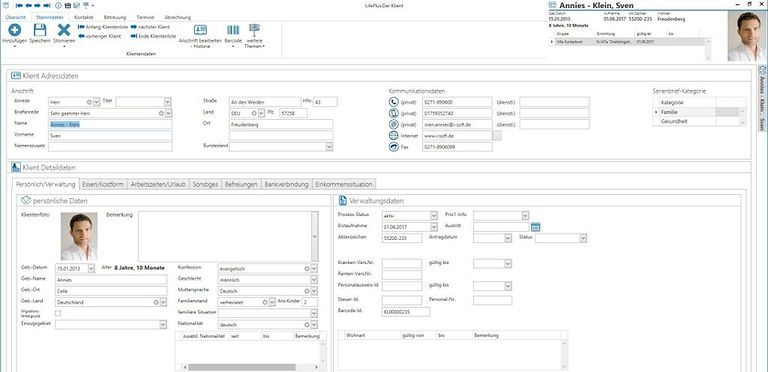The width and height of the screenshot is (768, 372).
Task: Click the private mobile phone icon
Action: (394, 114)
